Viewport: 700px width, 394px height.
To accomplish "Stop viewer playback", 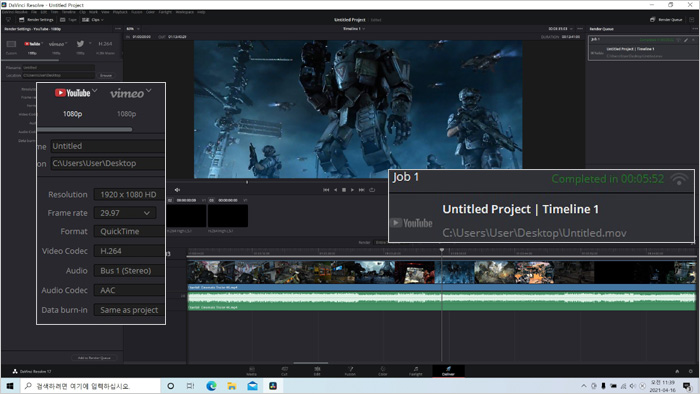I will (344, 190).
